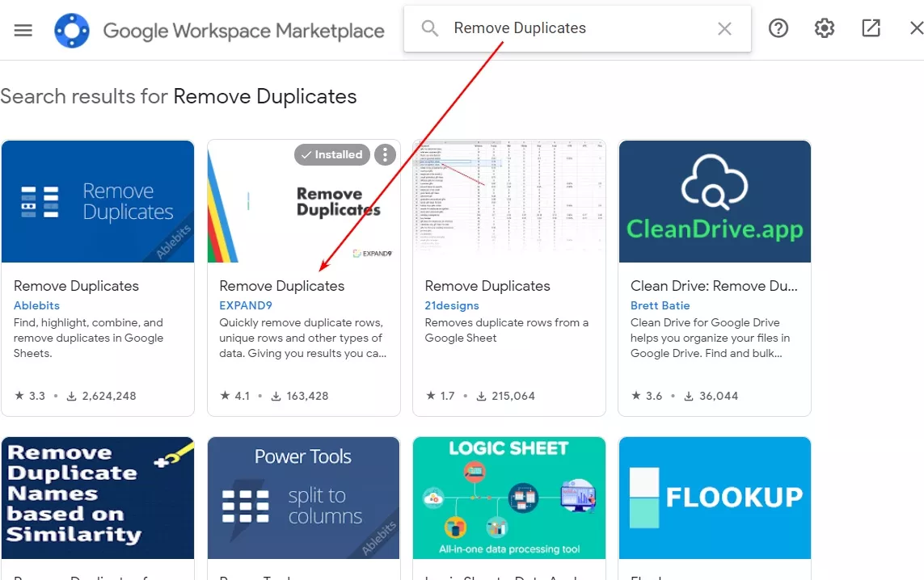Click description 'Clean Drive for Google Drive helps'
This screenshot has height=580, width=924.
[710, 338]
